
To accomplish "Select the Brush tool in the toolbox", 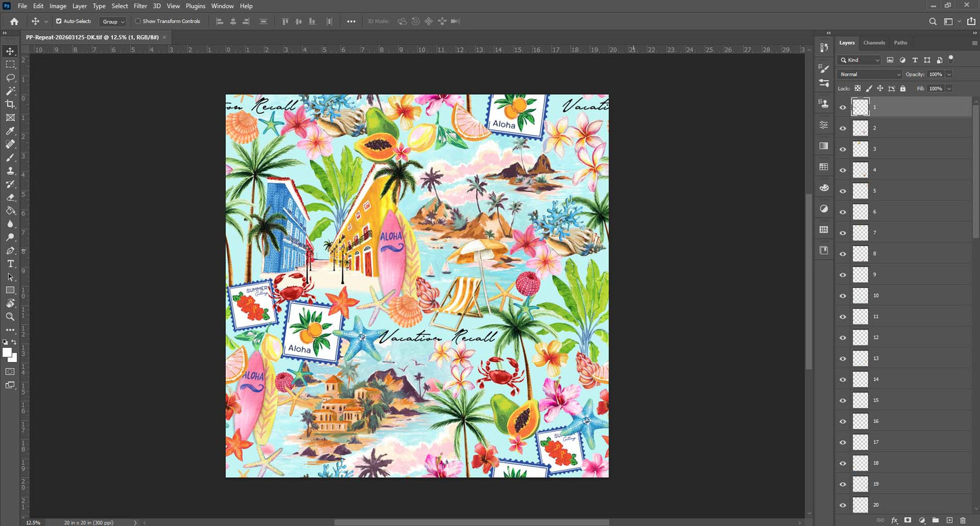I will (x=10, y=157).
